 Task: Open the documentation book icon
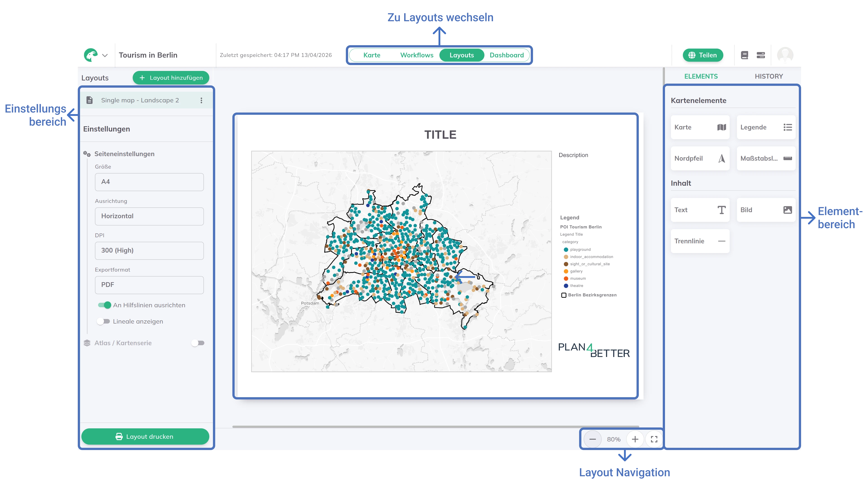(744, 55)
